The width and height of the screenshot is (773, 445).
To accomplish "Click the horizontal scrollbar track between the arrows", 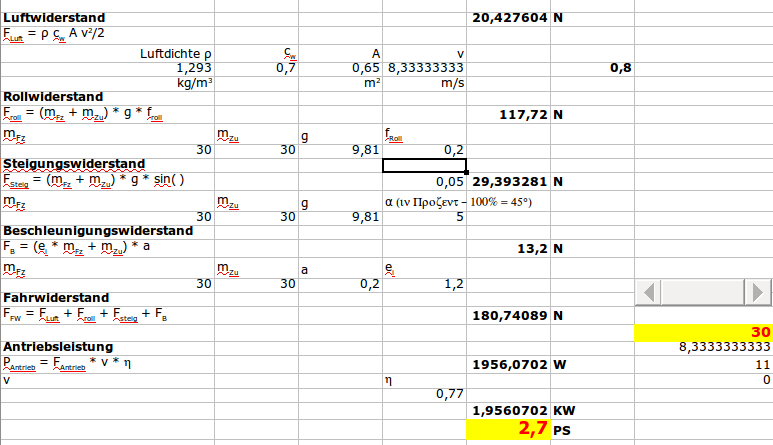I will pyautogui.click(x=703, y=292).
